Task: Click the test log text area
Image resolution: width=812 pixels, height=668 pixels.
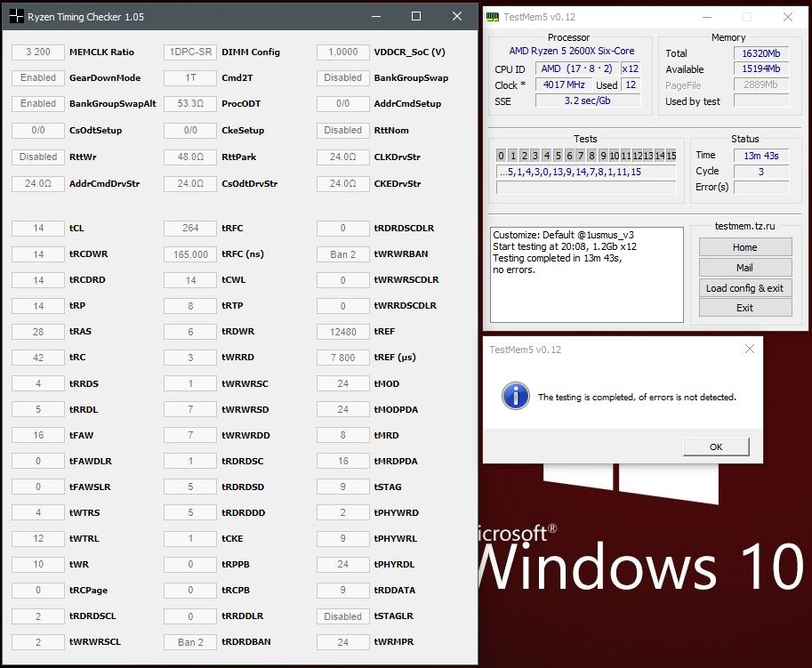Action: (x=587, y=275)
